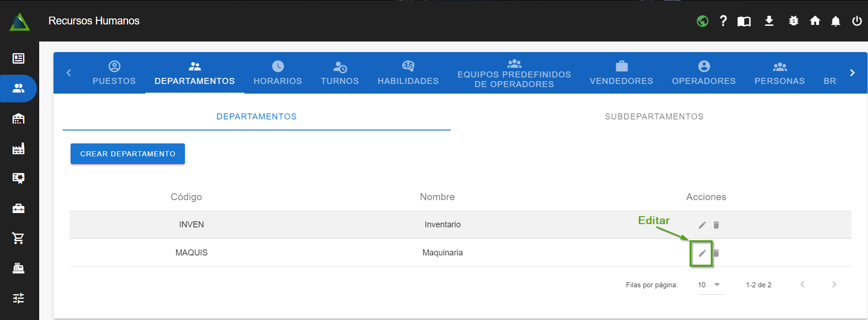868x320 pixels.
Task: Click the edit pencil for Maquinaria row
Action: click(702, 253)
